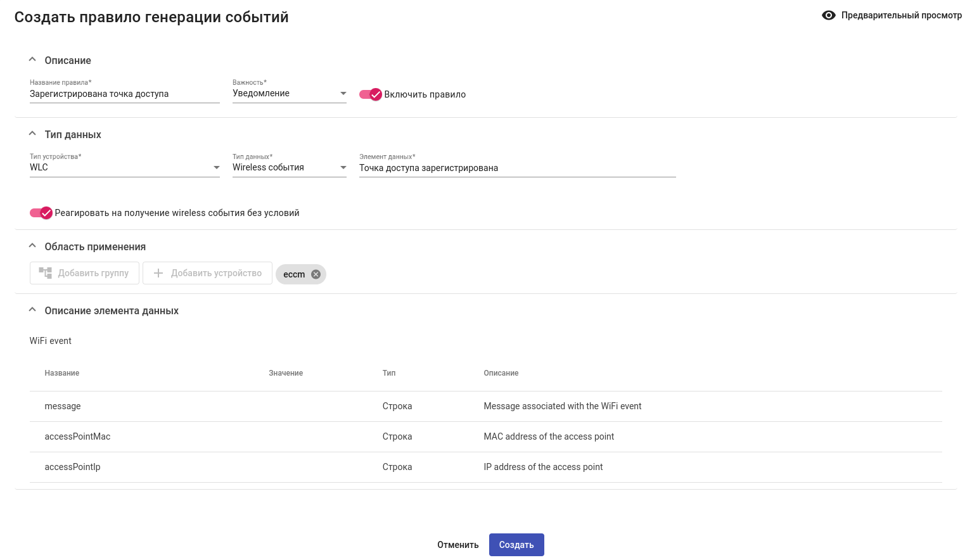Open Предварительный просмотр link
972x560 pixels.
click(x=900, y=15)
